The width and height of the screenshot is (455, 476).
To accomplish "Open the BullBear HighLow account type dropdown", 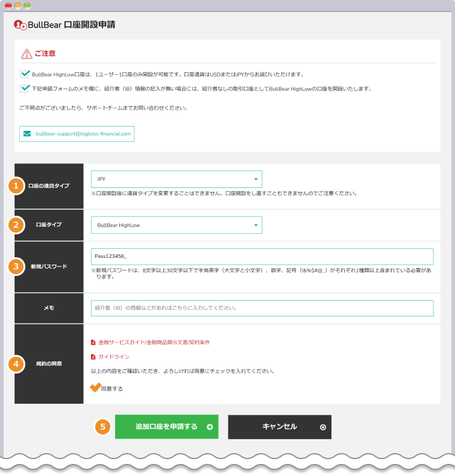I will pyautogui.click(x=177, y=225).
